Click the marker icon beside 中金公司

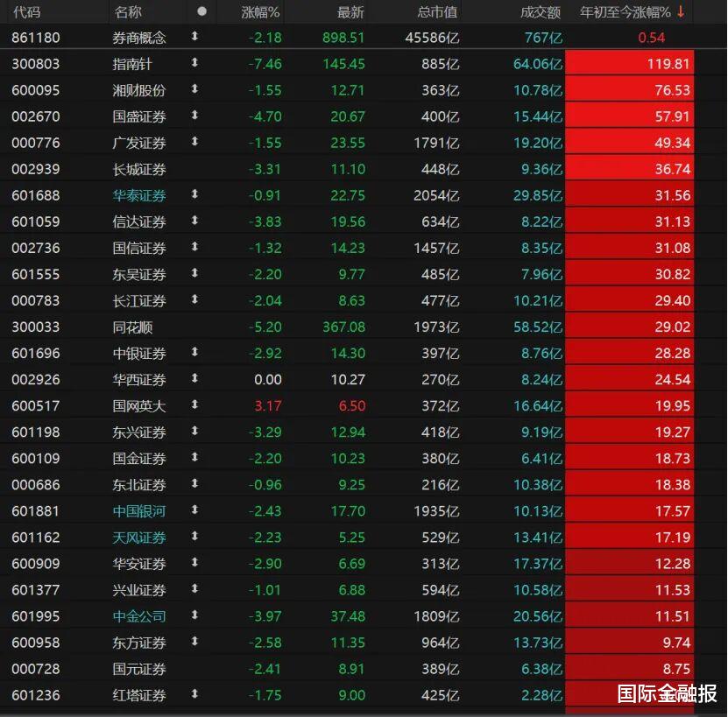tap(194, 615)
